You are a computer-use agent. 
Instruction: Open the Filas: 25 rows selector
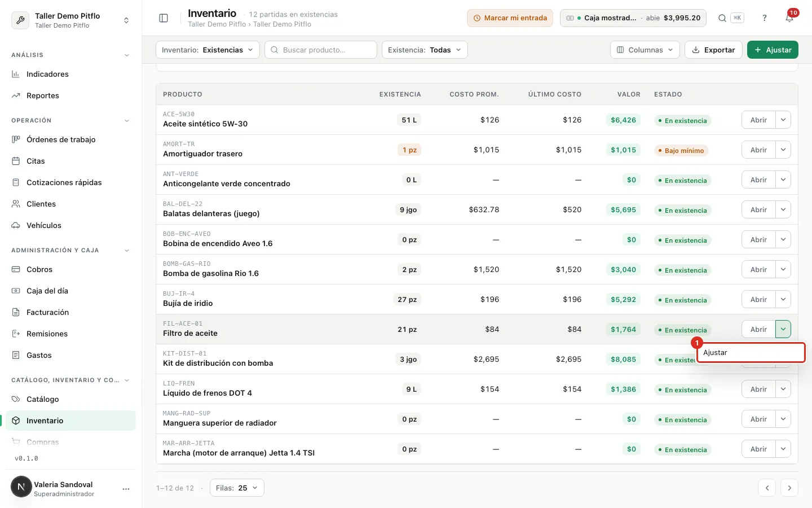click(237, 488)
